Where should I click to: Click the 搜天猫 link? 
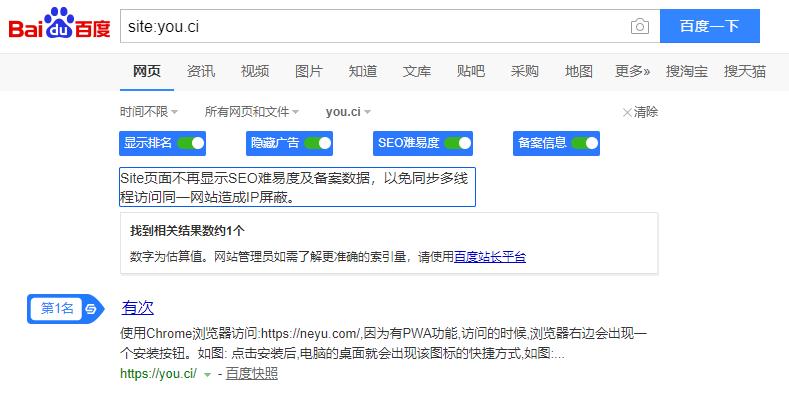click(x=745, y=71)
